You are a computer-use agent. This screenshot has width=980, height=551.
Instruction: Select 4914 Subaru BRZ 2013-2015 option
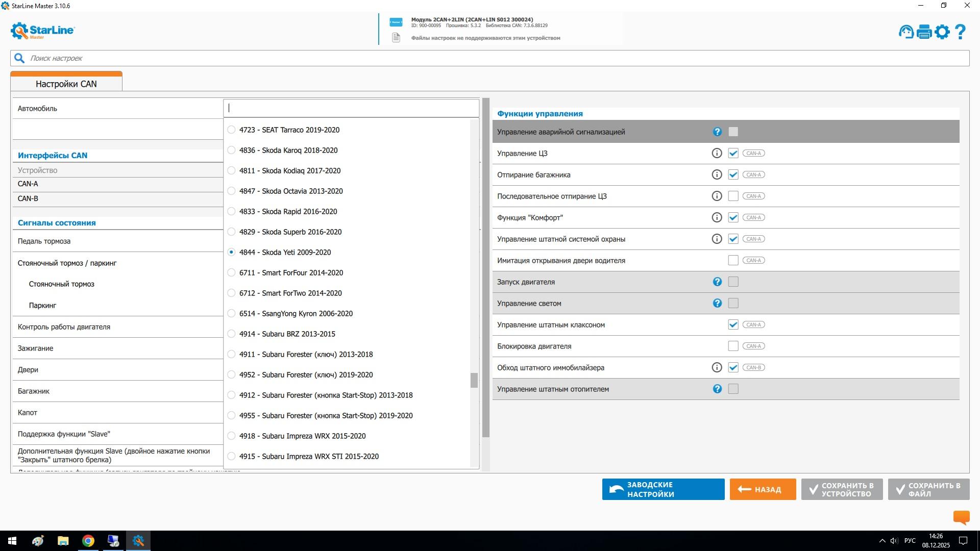pos(232,334)
